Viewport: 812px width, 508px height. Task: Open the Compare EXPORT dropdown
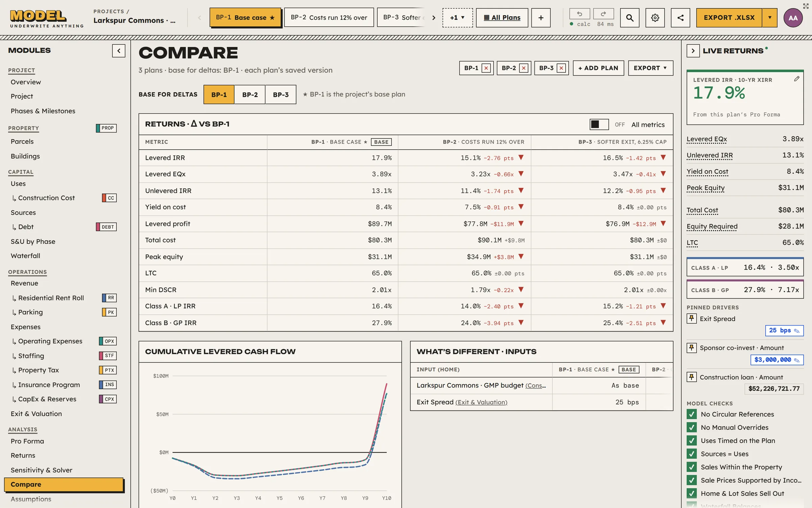(x=650, y=68)
